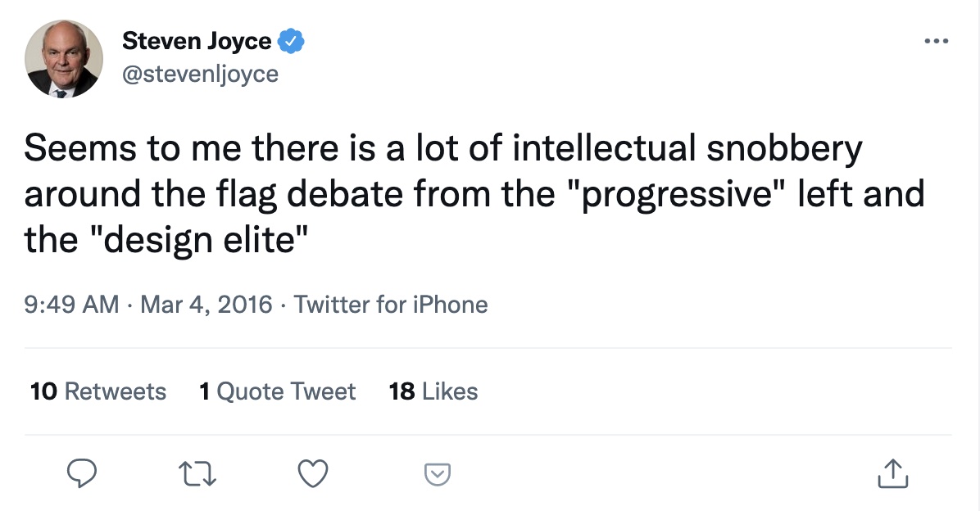Screen dimensions: 980x511
Task: Open the reply composer via speech bubble icon
Action: (x=83, y=473)
